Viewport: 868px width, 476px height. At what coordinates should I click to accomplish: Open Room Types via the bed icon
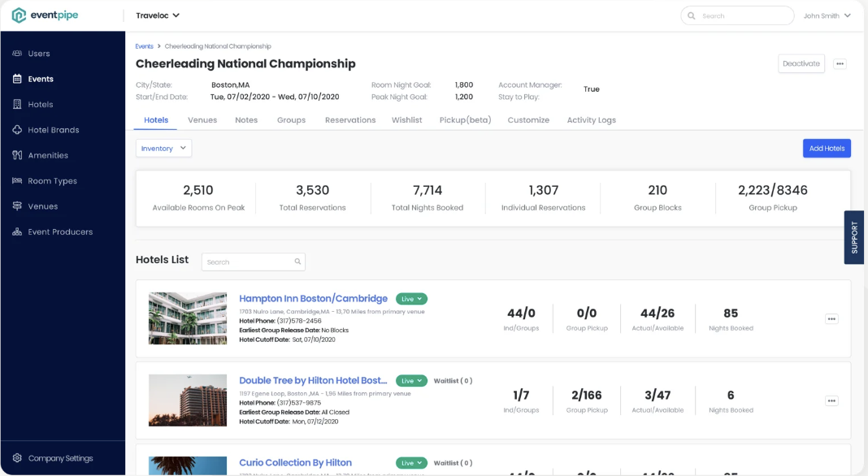(x=17, y=181)
